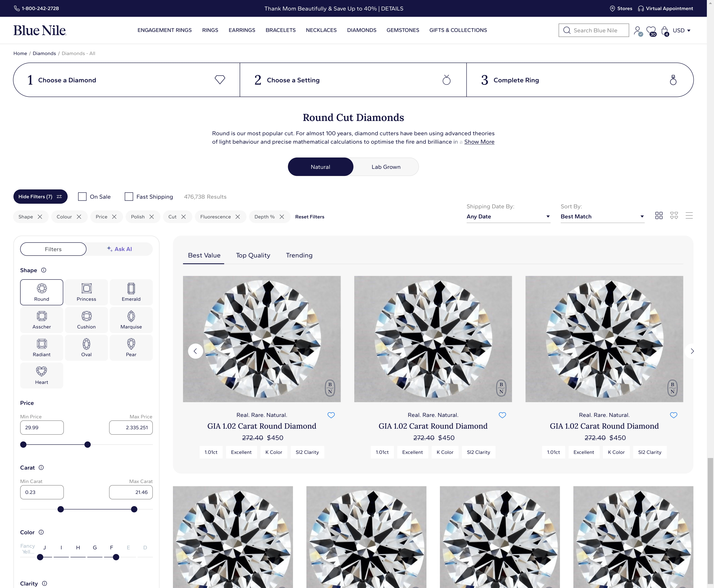Open second carousel diamond image
The image size is (714, 588).
click(433, 339)
